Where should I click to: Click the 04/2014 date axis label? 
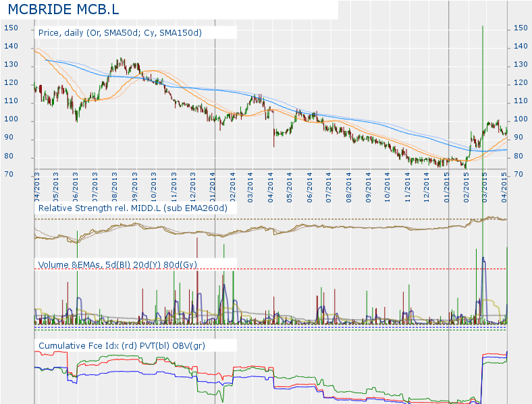tap(271, 187)
